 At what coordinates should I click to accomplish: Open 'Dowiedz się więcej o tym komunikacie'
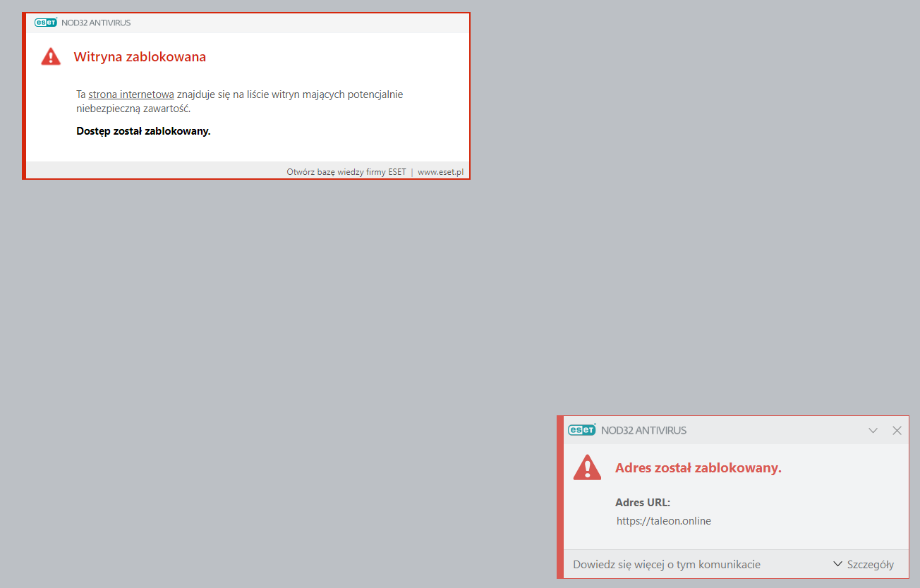point(667,564)
